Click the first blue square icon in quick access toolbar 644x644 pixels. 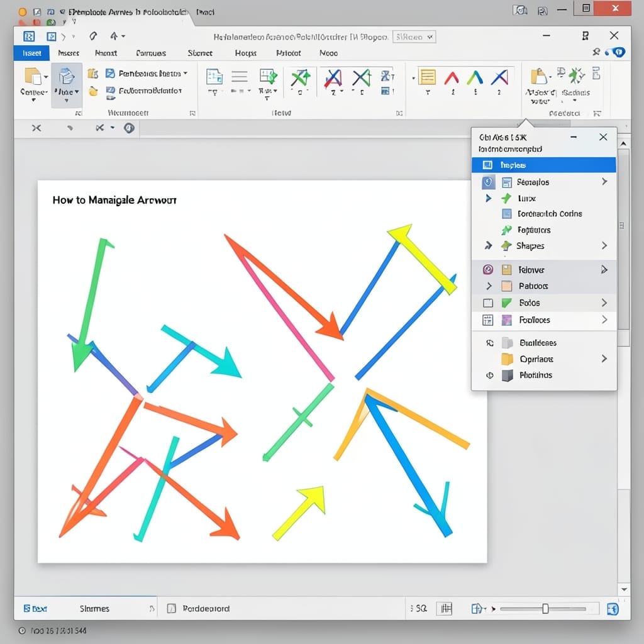click(x=29, y=36)
